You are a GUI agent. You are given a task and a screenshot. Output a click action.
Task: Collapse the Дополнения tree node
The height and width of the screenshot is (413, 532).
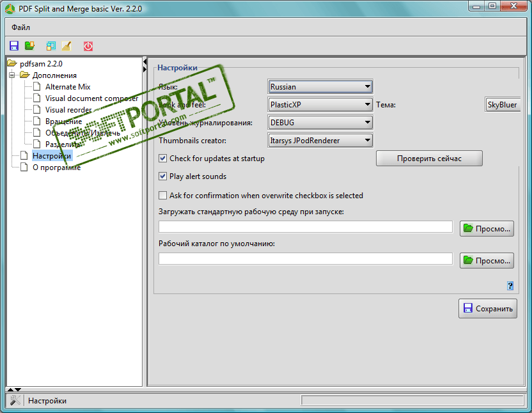tap(12, 75)
